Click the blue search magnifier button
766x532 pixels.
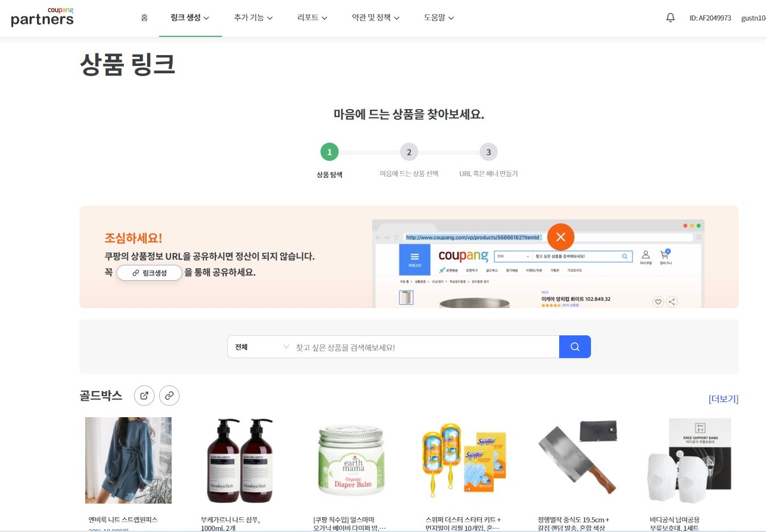coord(575,347)
